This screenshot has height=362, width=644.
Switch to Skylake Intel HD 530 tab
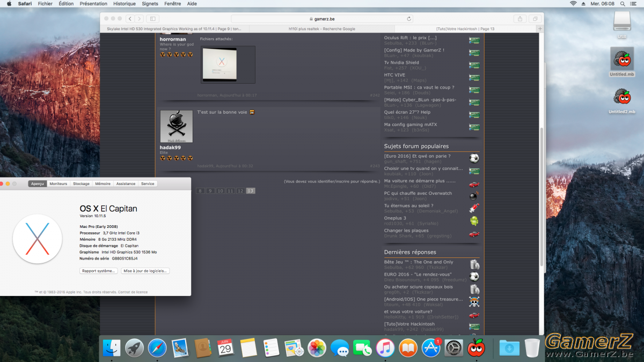point(174,28)
